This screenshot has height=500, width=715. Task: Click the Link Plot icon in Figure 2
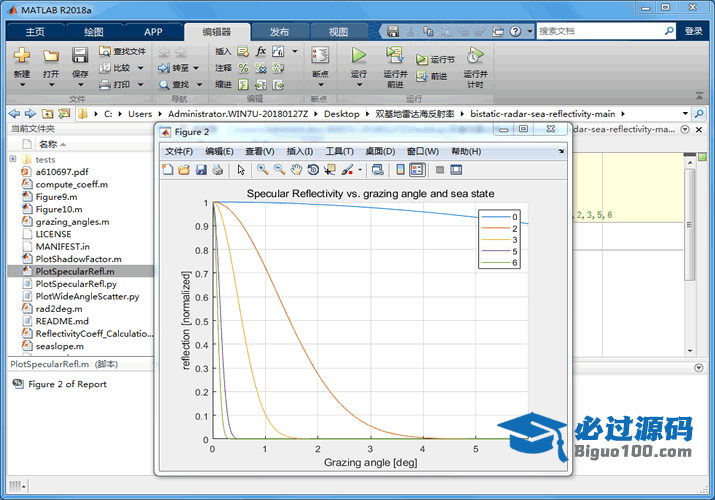click(x=377, y=170)
